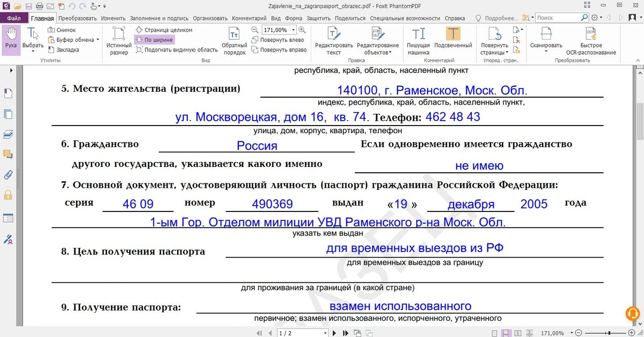Open the search settings gear dropdown
The width and height of the screenshot is (644, 337).
coord(595,18)
